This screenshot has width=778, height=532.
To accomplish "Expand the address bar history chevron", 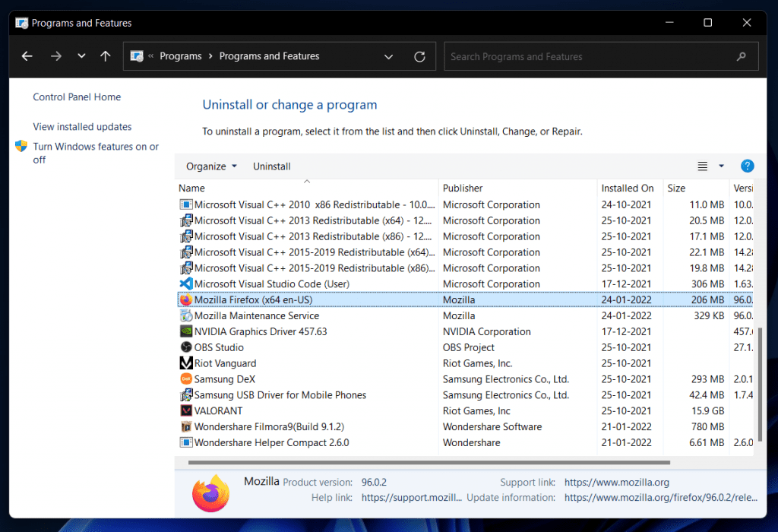I will point(388,55).
